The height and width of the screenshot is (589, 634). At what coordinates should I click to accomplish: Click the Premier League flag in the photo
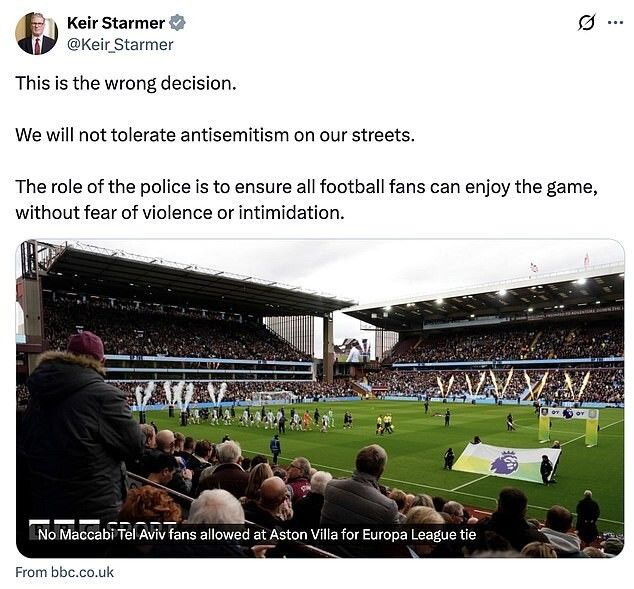[506, 462]
